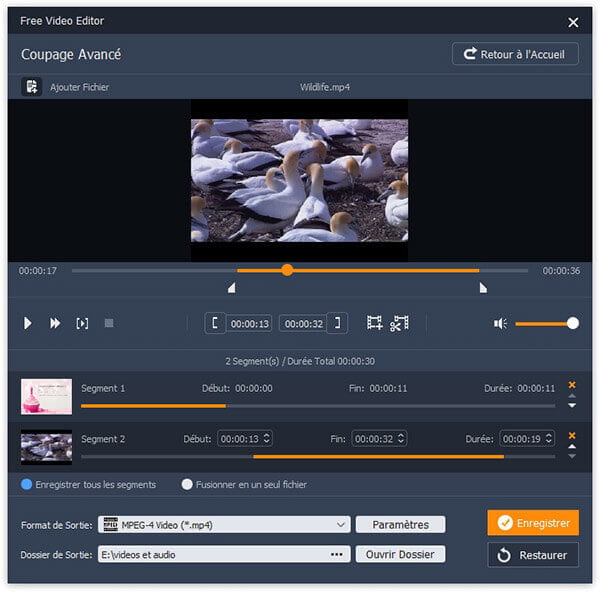Adjust the volume slider knob
The width and height of the screenshot is (600, 592).
pyautogui.click(x=573, y=323)
